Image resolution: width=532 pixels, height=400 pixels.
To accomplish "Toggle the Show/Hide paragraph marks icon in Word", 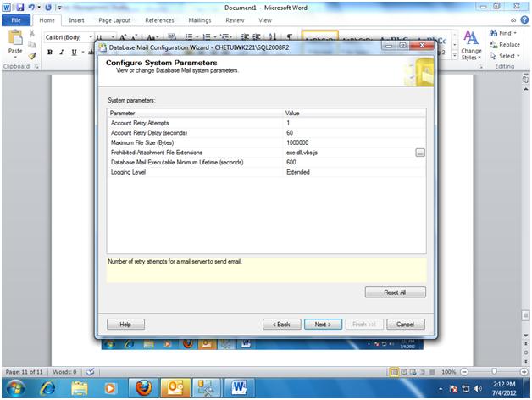I will tap(290, 36).
